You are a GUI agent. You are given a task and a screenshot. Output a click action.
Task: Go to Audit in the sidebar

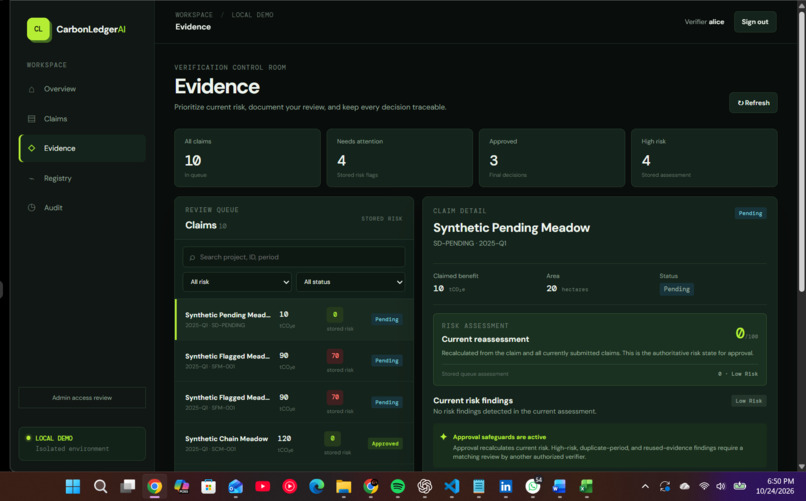(82, 208)
